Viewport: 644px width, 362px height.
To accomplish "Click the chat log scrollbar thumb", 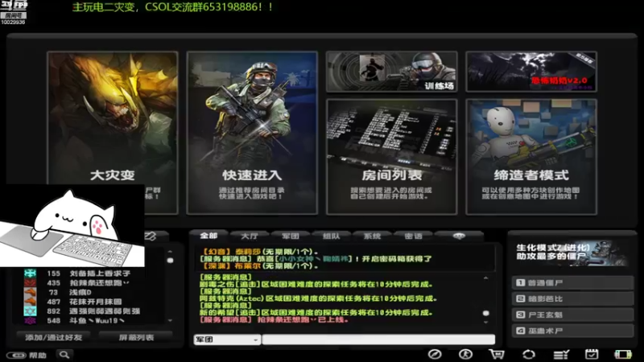I will (486, 313).
